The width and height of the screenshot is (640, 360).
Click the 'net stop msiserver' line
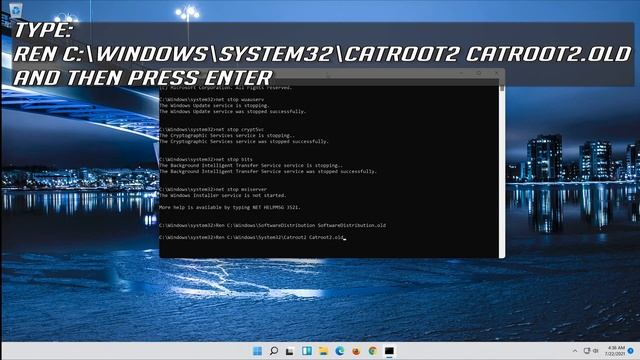[213, 189]
